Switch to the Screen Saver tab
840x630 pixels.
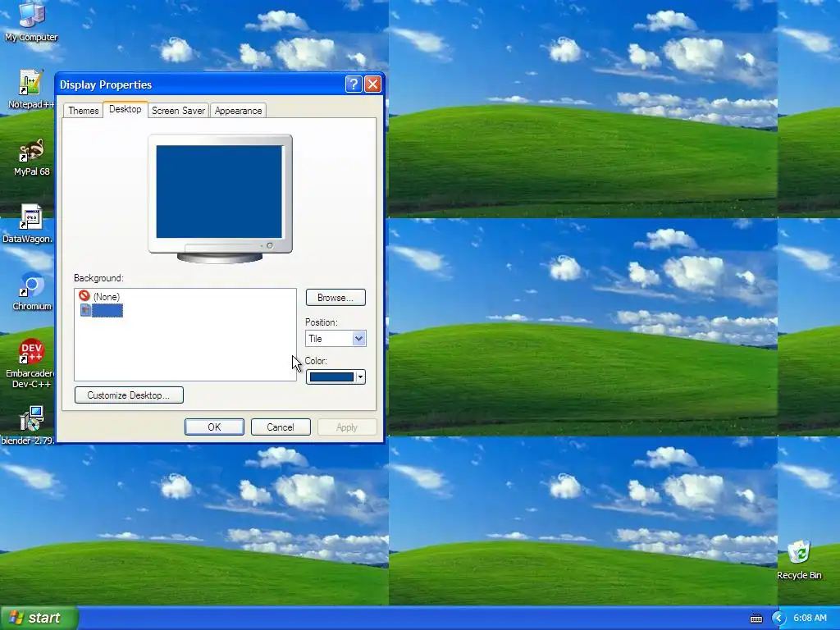[178, 111]
